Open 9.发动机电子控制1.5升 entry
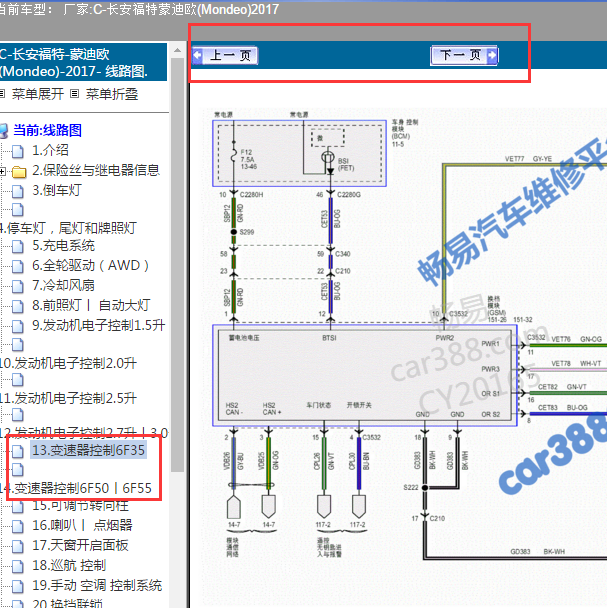607x608 pixels. pyautogui.click(x=99, y=325)
